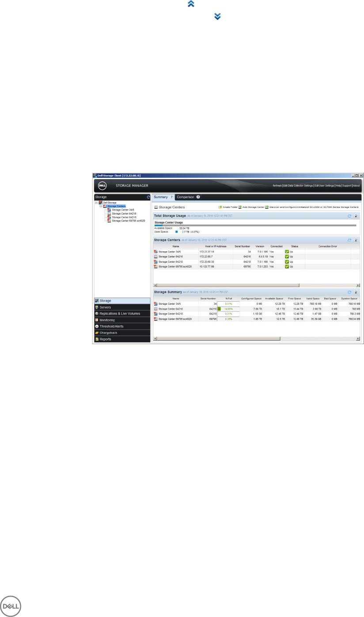Sort Storage Summary by Free Space column
364x617 pixels.
coord(294,299)
